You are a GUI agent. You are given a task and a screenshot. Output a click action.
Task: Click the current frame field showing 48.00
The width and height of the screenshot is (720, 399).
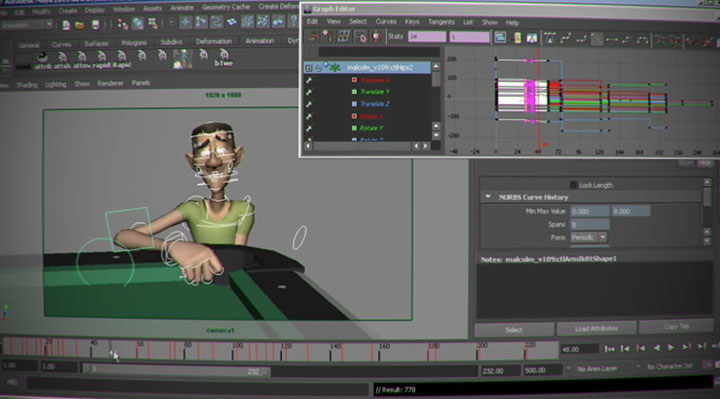[579, 349]
